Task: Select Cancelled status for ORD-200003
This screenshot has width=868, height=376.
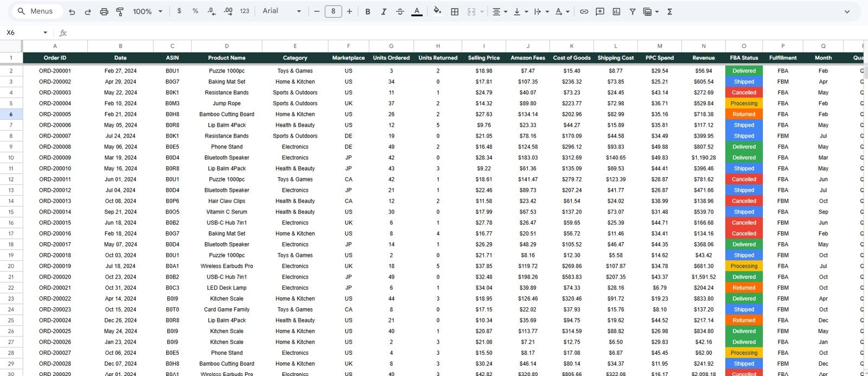Action: [x=744, y=93]
